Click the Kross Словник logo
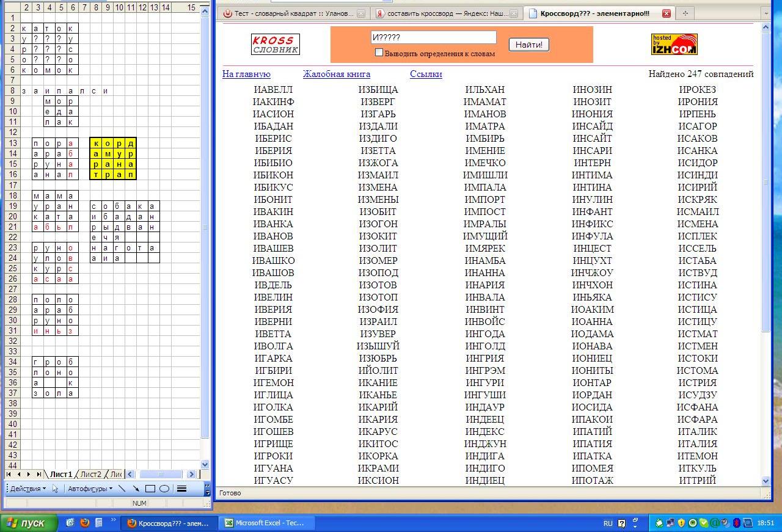The width and height of the screenshot is (782, 532). tap(275, 45)
